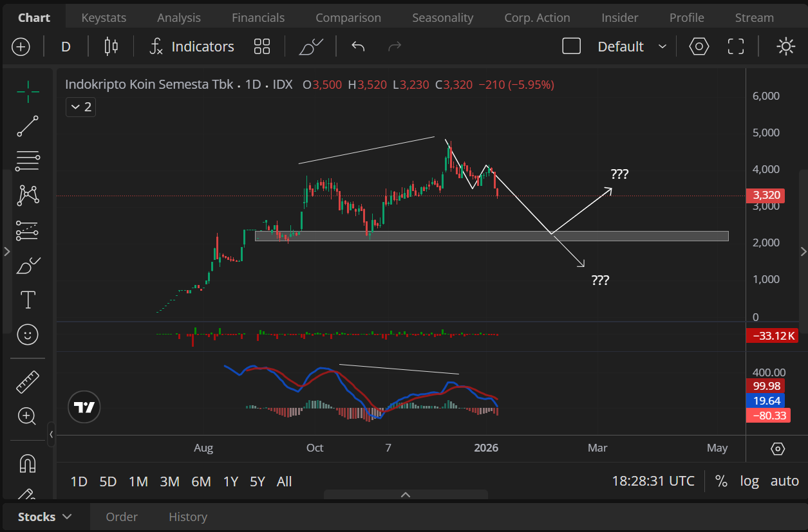Change the candlestick chart style
The width and height of the screenshot is (808, 532).
[111, 46]
